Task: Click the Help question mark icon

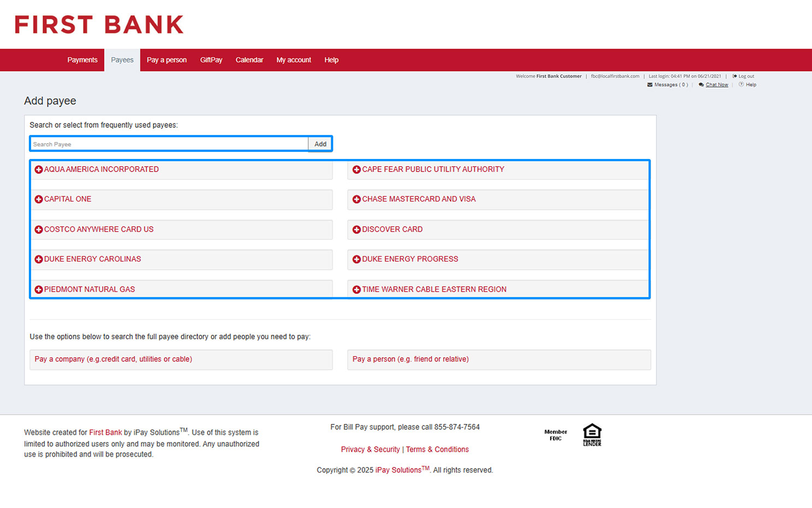Action: (742, 84)
